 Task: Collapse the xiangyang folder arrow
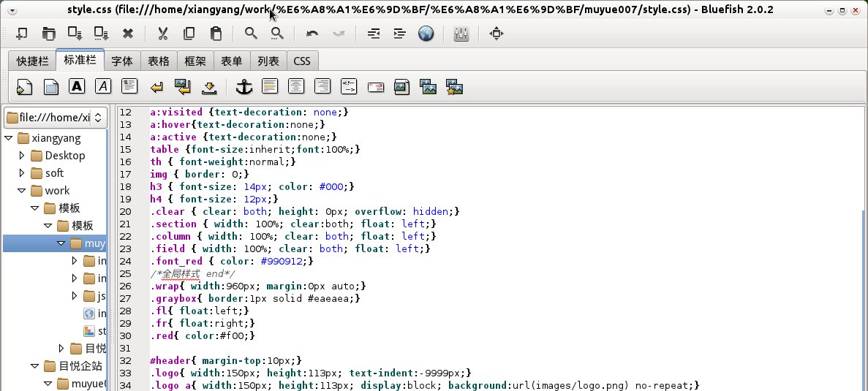coord(9,137)
